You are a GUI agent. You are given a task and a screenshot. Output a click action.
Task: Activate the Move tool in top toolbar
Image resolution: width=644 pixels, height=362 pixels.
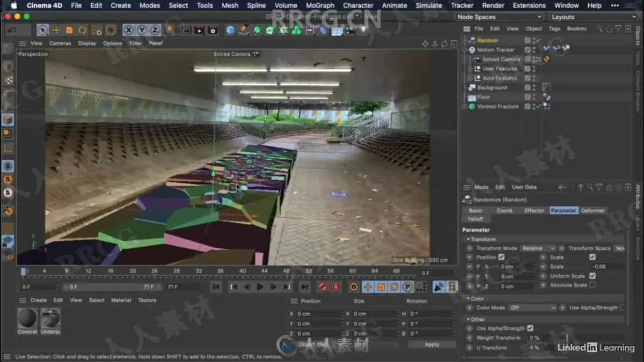pyautogui.click(x=56, y=30)
